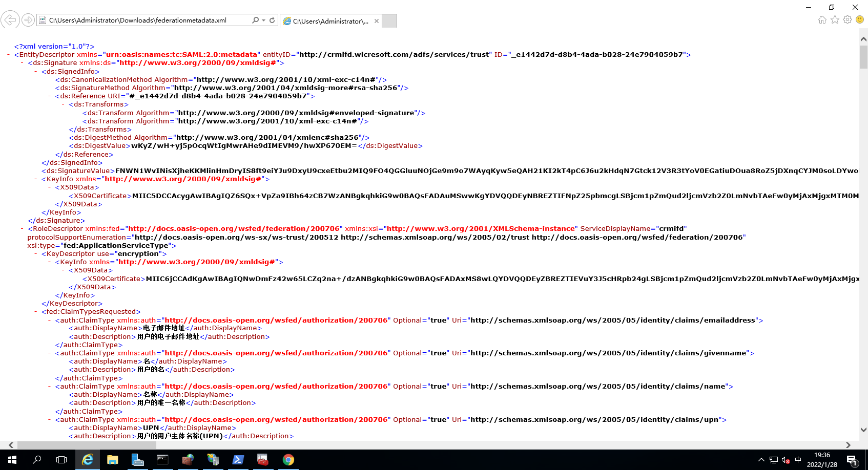The height and width of the screenshot is (470, 868).
Task: Go back using the browser Back arrow
Action: (10, 20)
